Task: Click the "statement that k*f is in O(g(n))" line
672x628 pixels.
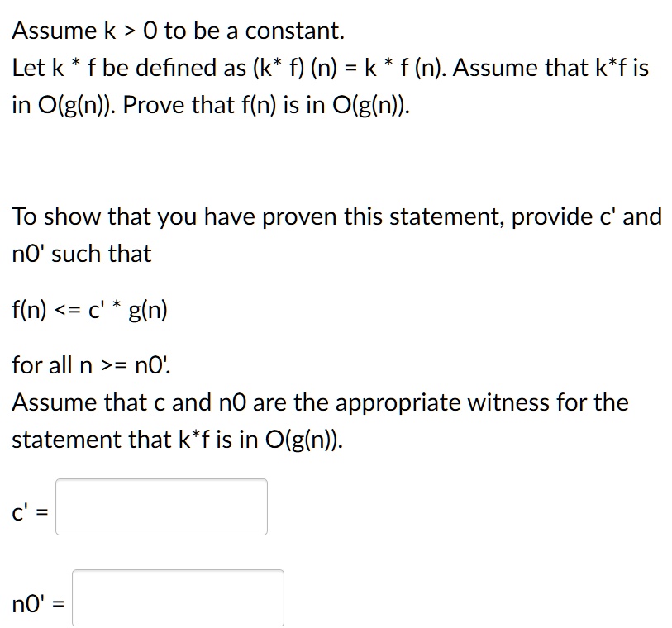Action: (178, 440)
